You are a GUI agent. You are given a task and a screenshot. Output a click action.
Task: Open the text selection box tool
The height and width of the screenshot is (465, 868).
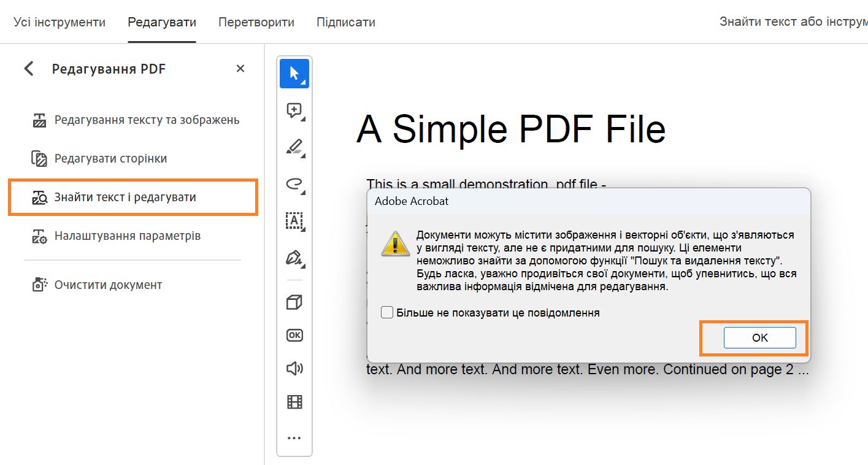click(x=294, y=221)
